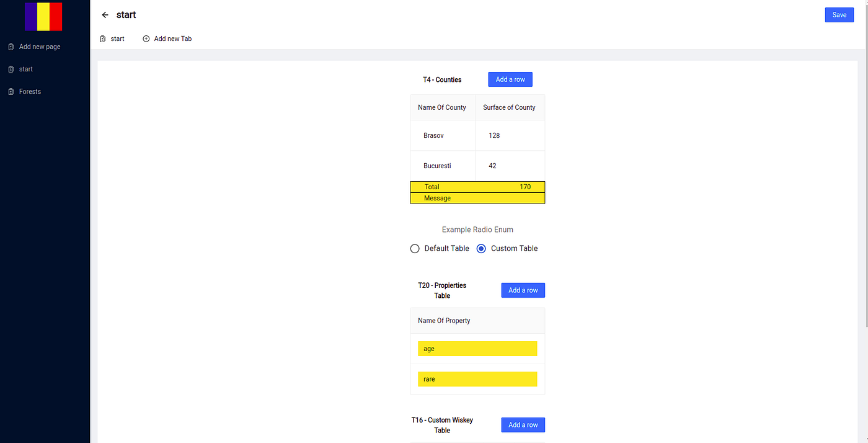This screenshot has height=443, width=868.
Task: Open the Forests page in the sidebar
Action: click(x=30, y=91)
